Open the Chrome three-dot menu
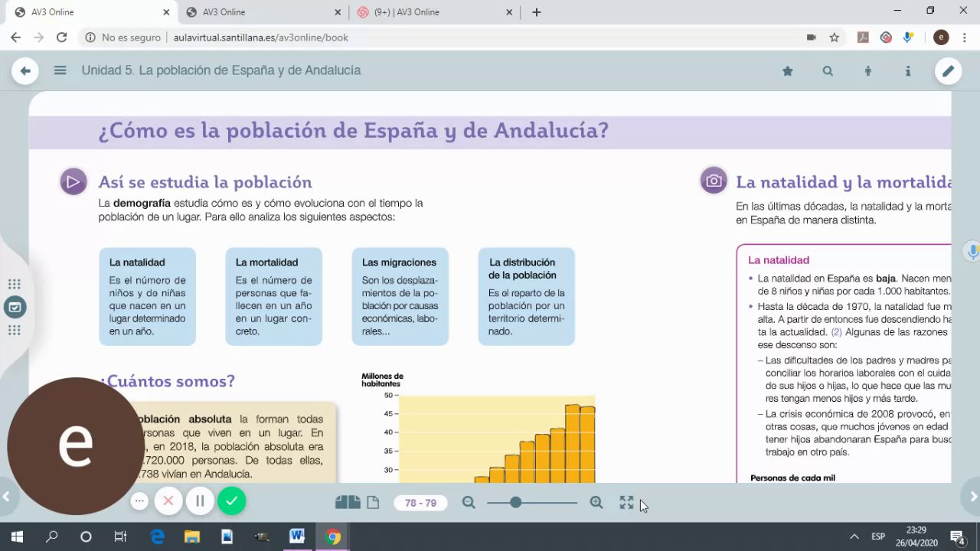Image resolution: width=980 pixels, height=551 pixels. click(965, 37)
